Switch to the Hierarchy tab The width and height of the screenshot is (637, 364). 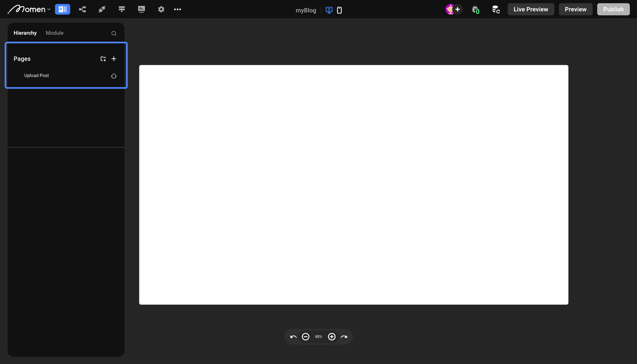pyautogui.click(x=25, y=33)
